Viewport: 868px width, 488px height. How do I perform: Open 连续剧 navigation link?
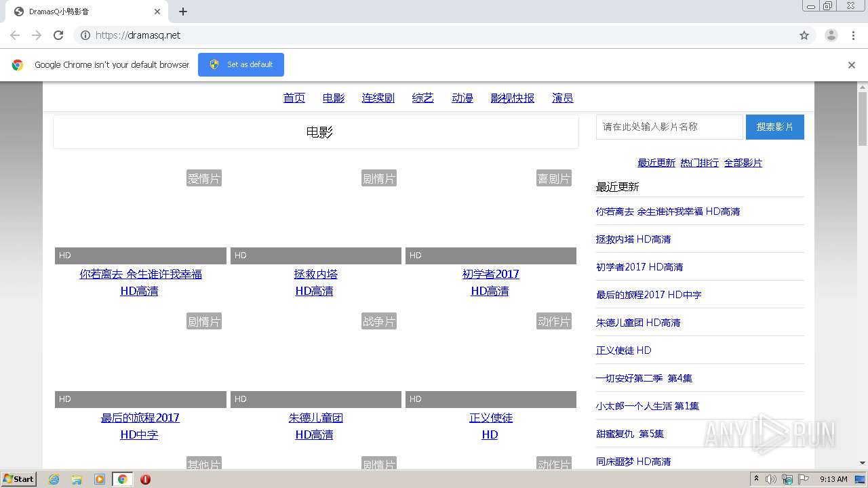(378, 98)
